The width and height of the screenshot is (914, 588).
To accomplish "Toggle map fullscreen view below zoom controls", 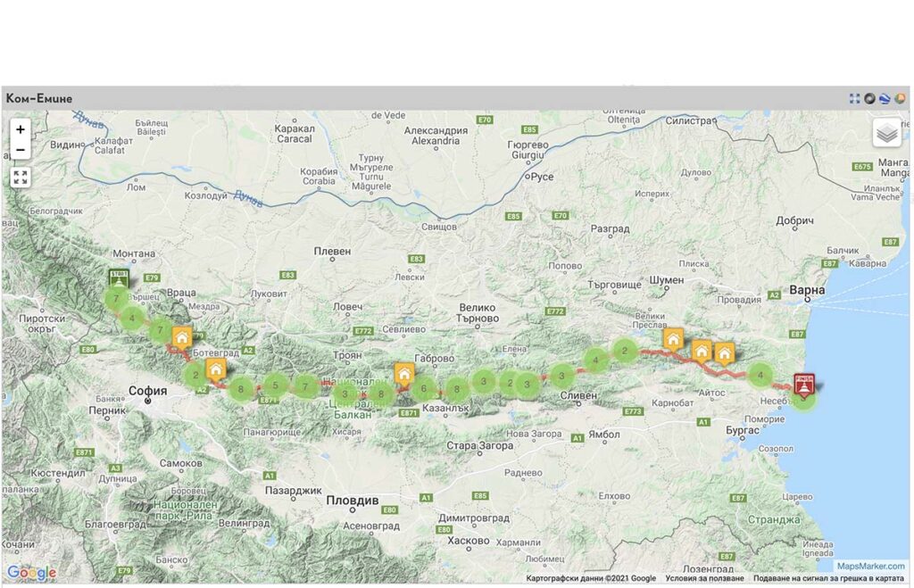I will tap(21, 178).
